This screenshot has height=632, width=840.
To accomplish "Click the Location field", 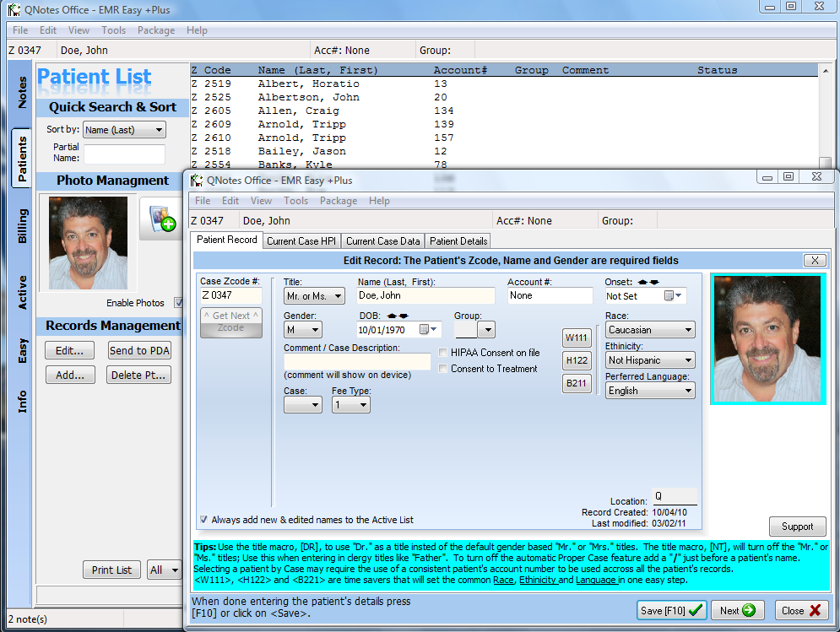I will coord(675,496).
